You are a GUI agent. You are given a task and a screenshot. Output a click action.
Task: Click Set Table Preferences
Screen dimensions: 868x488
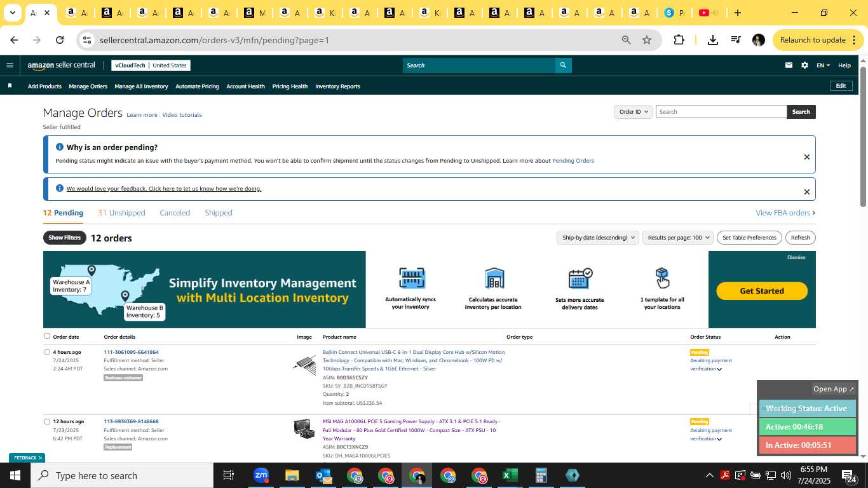coord(749,238)
